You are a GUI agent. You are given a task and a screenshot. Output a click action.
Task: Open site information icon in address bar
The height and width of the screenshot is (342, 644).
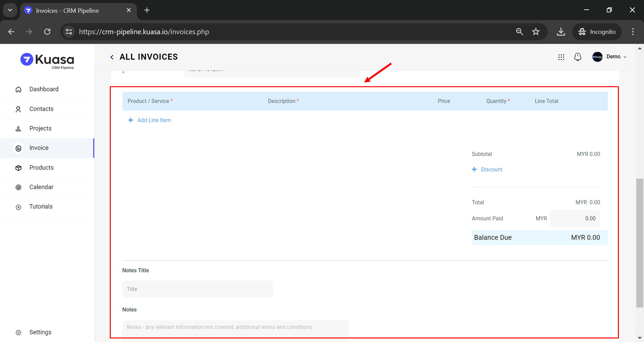point(69,32)
